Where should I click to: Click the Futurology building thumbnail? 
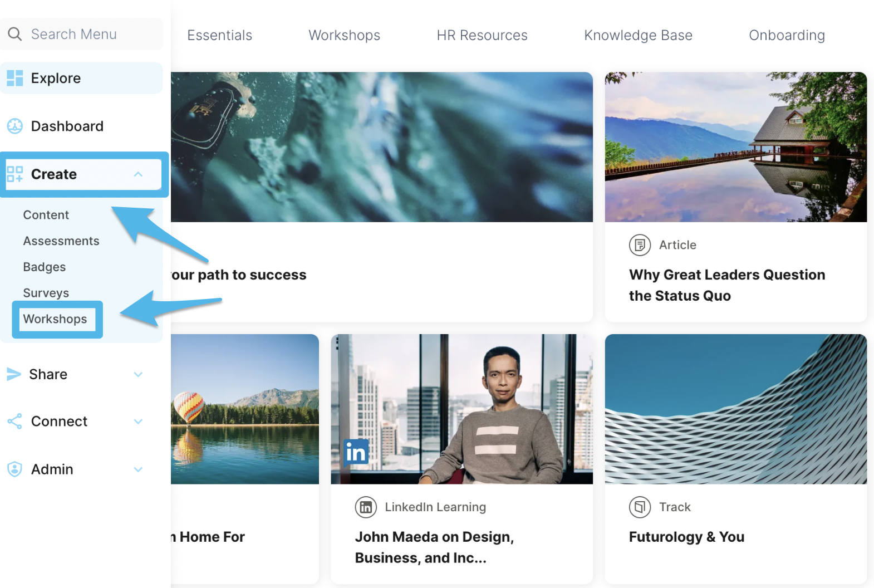(735, 409)
